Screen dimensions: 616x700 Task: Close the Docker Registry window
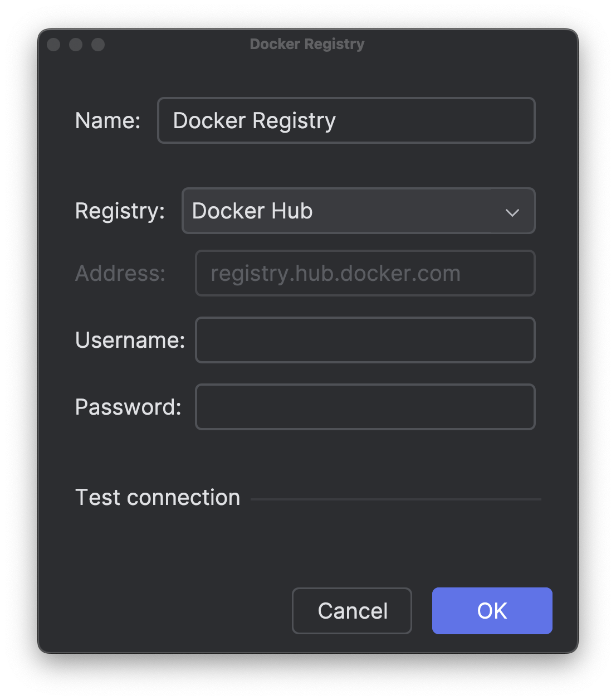pos(53,45)
